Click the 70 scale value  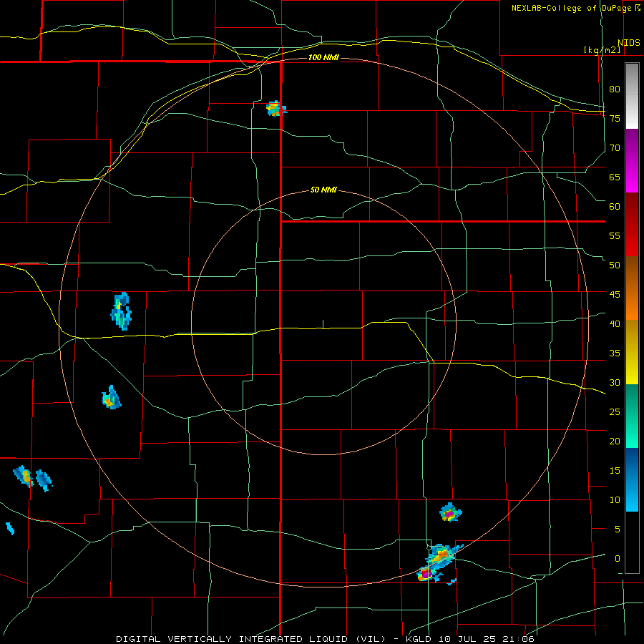click(x=615, y=148)
